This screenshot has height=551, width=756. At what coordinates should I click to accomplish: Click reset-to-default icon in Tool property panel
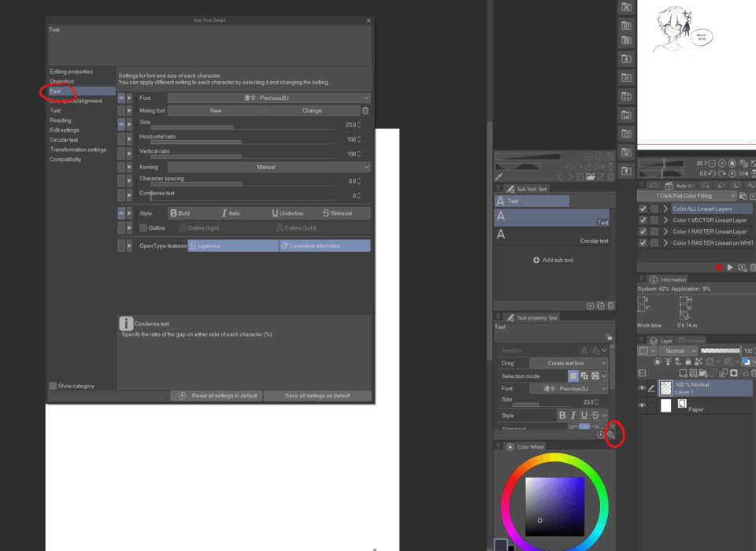pyautogui.click(x=600, y=435)
